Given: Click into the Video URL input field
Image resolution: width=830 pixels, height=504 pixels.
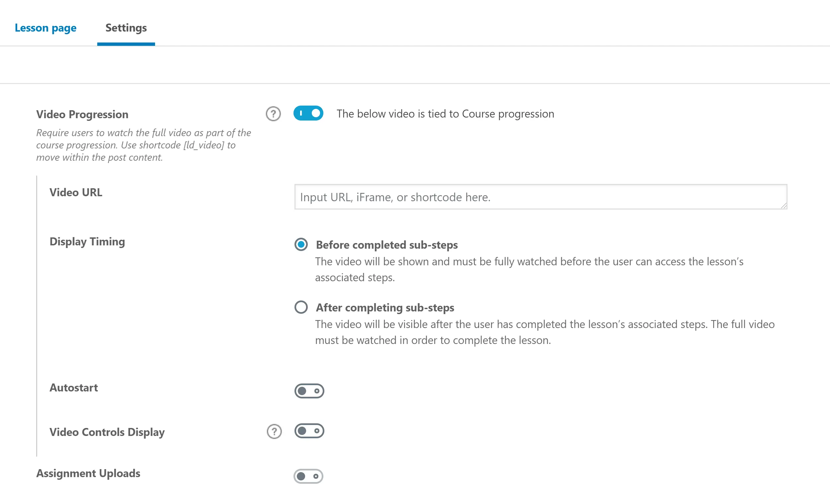Looking at the screenshot, I should tap(539, 197).
